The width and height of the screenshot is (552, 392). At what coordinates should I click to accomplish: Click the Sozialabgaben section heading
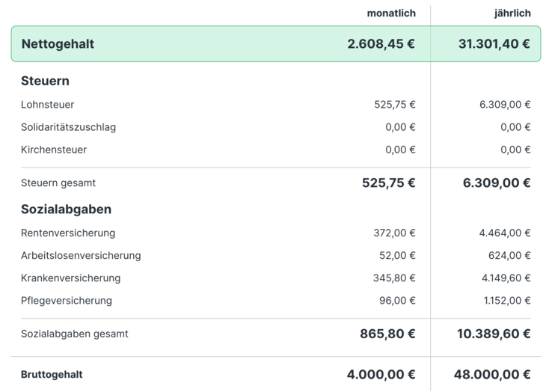coord(66,209)
